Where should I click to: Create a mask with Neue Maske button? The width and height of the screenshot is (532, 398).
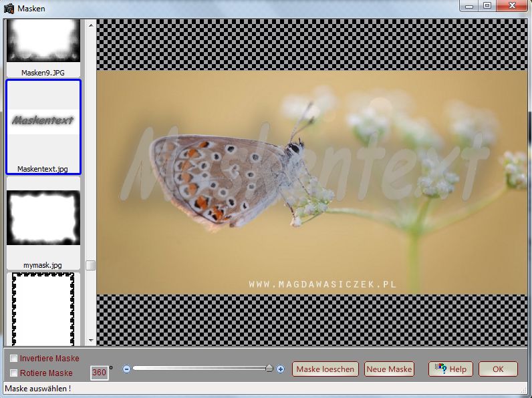pyautogui.click(x=389, y=369)
